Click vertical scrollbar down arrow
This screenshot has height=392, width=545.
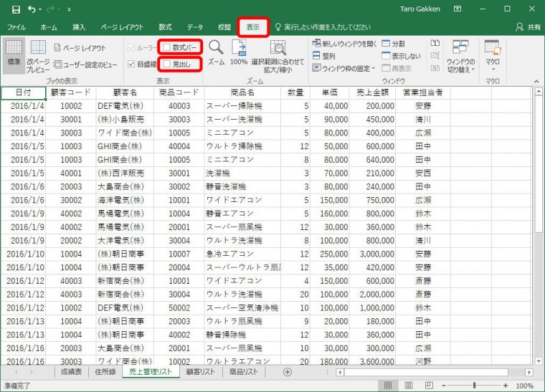[x=539, y=361]
